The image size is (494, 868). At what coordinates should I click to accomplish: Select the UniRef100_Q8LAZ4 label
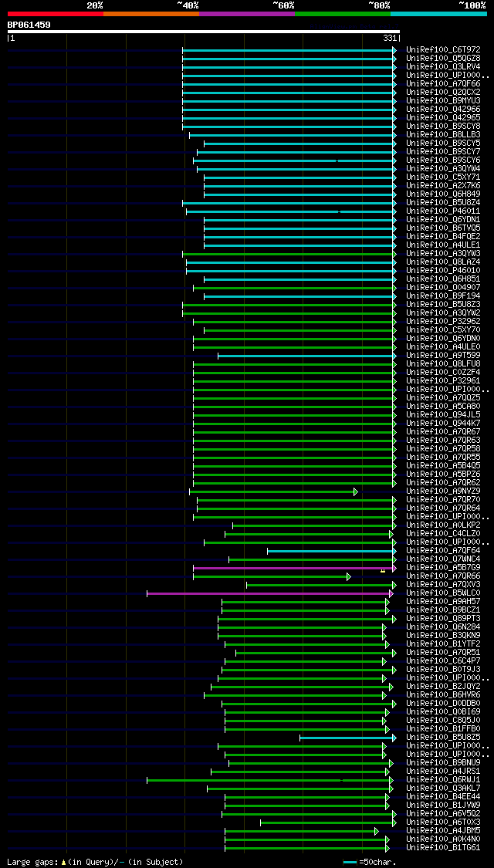click(x=443, y=262)
